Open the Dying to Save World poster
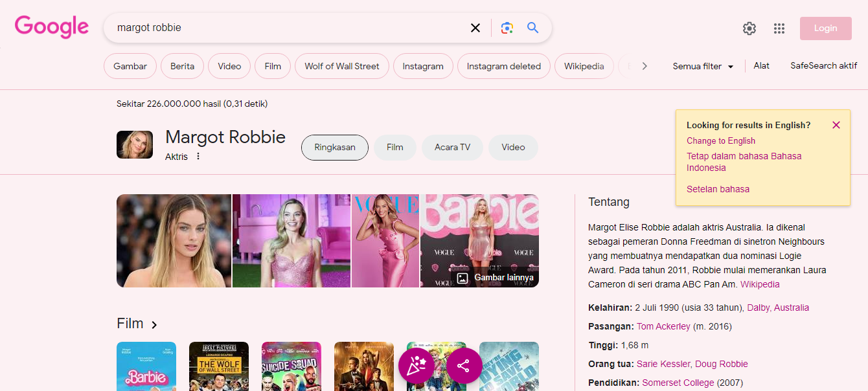The image size is (868, 391). (x=509, y=366)
